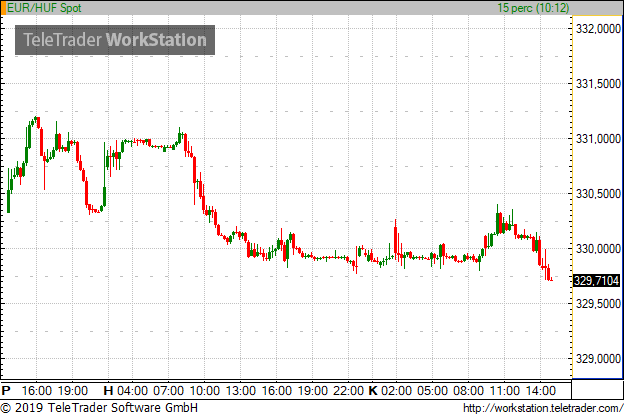
Task: Click the 13:00 time axis label
Action: tap(241, 391)
